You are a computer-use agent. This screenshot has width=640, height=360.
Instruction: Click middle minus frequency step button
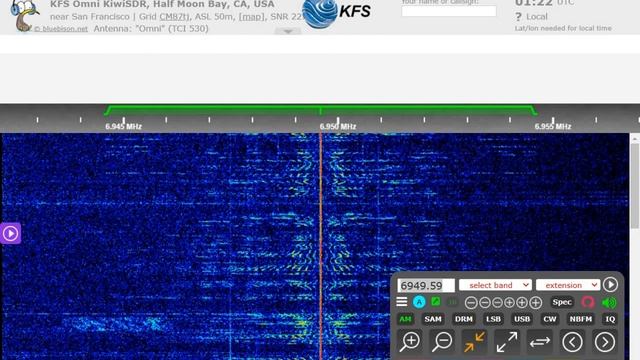[x=484, y=302]
